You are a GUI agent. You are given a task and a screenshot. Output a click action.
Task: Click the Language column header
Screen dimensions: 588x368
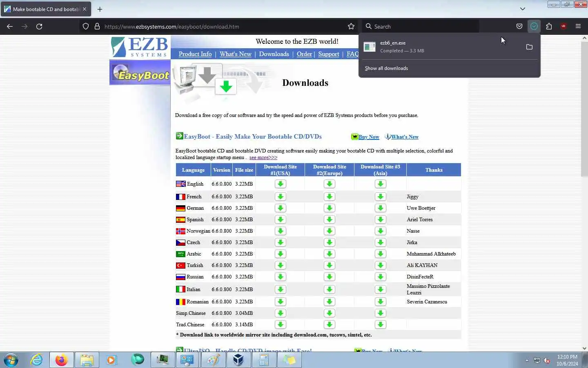193,170
